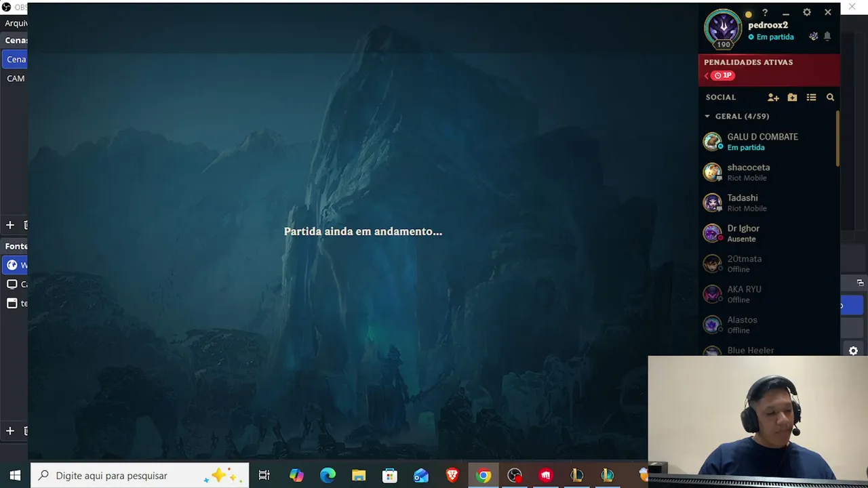Click the pedroox2 username

[768, 25]
